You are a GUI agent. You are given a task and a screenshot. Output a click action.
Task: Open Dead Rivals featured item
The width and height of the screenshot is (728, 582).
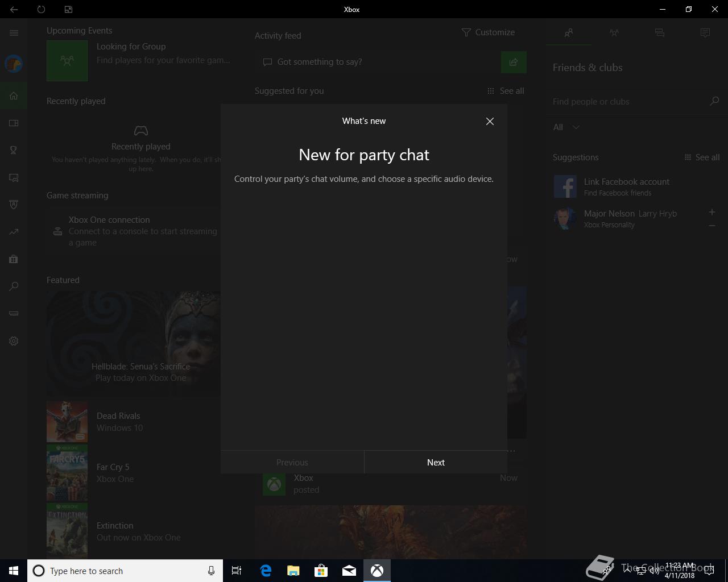[x=134, y=422]
